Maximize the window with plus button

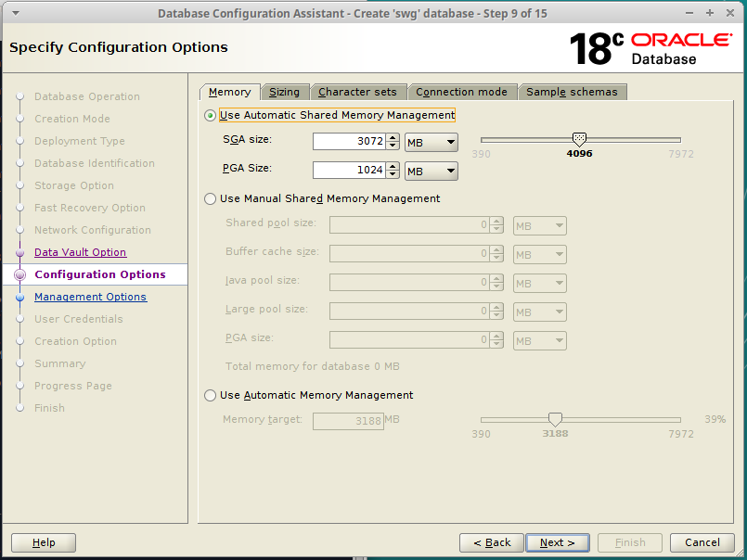pos(710,13)
